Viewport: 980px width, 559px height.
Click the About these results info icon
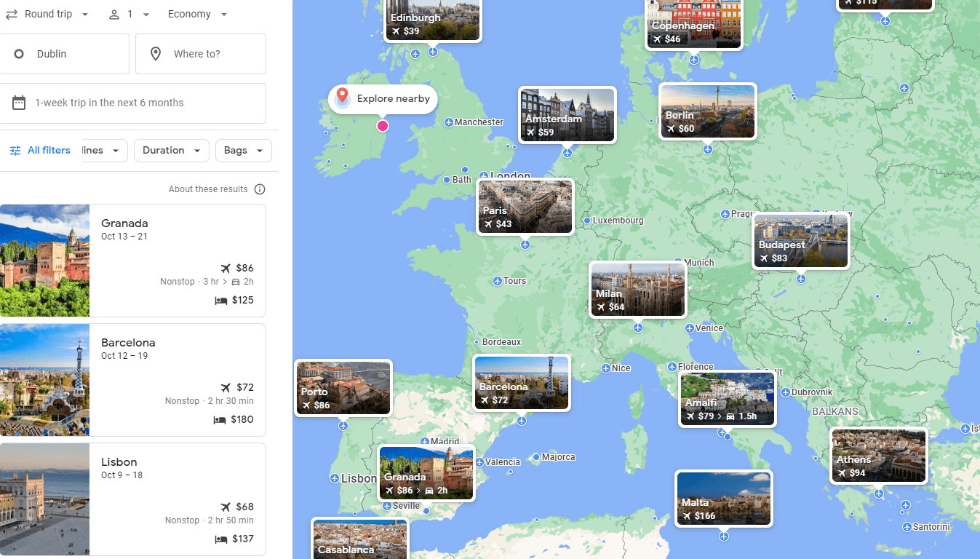[x=260, y=189]
